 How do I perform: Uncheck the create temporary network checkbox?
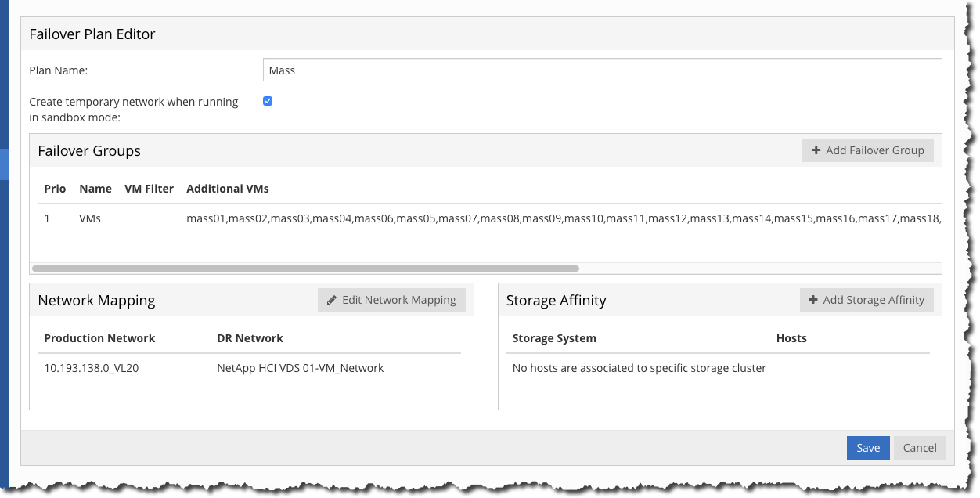(x=268, y=101)
